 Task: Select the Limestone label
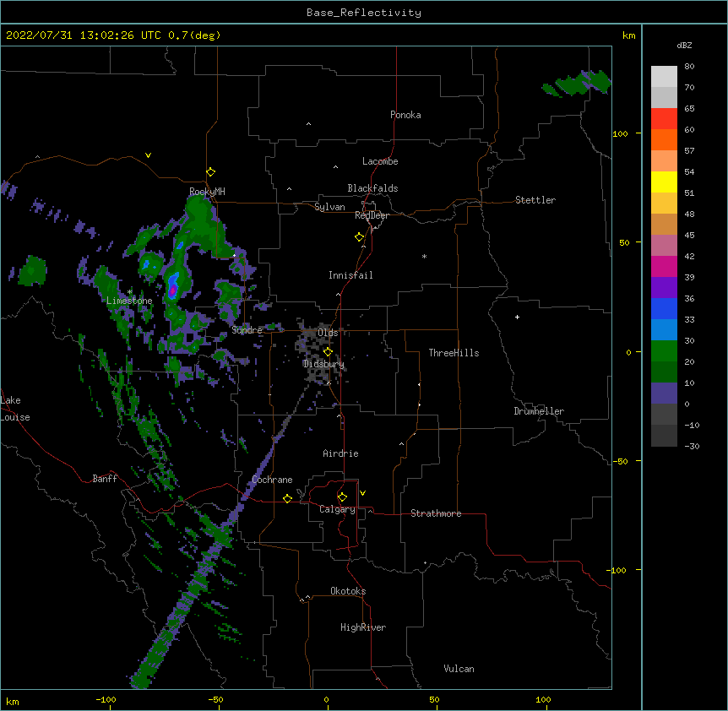(x=129, y=301)
